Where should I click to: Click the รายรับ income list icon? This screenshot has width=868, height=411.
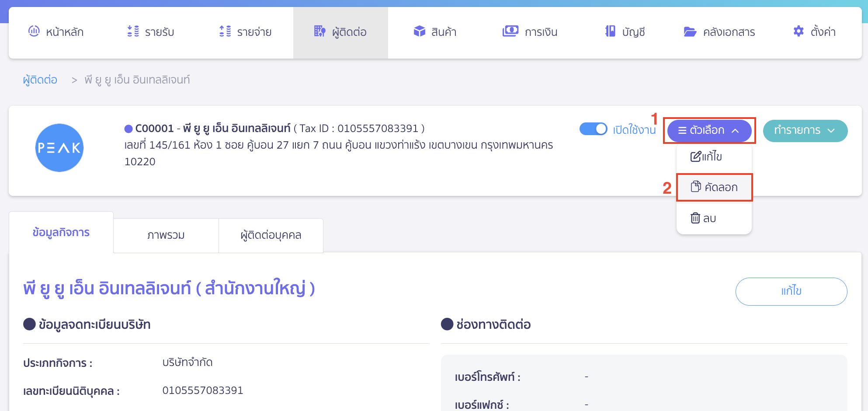(133, 31)
